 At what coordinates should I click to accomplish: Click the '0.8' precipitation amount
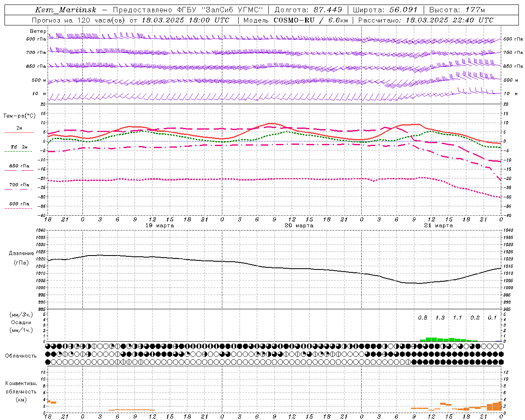point(422,318)
